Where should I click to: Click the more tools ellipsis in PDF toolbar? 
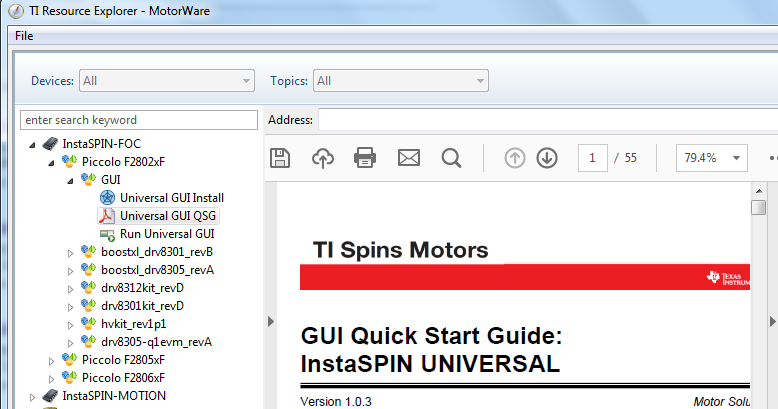pyautogui.click(x=774, y=158)
